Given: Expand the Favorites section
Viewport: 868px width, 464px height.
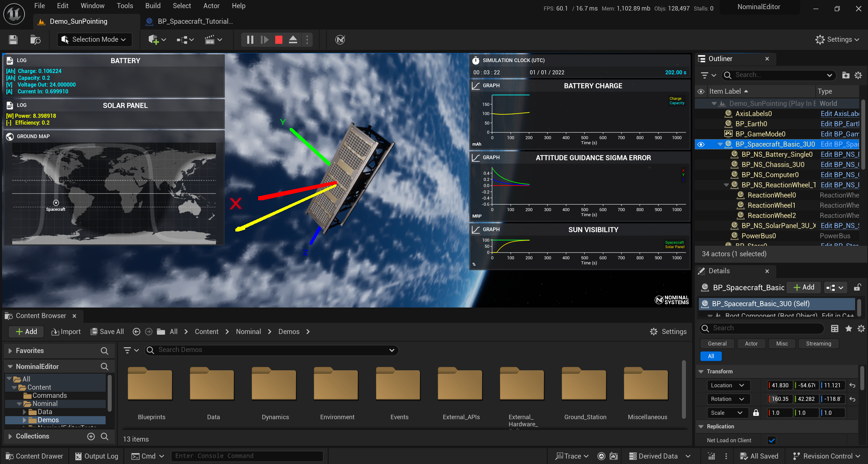Looking at the screenshot, I should click(10, 351).
